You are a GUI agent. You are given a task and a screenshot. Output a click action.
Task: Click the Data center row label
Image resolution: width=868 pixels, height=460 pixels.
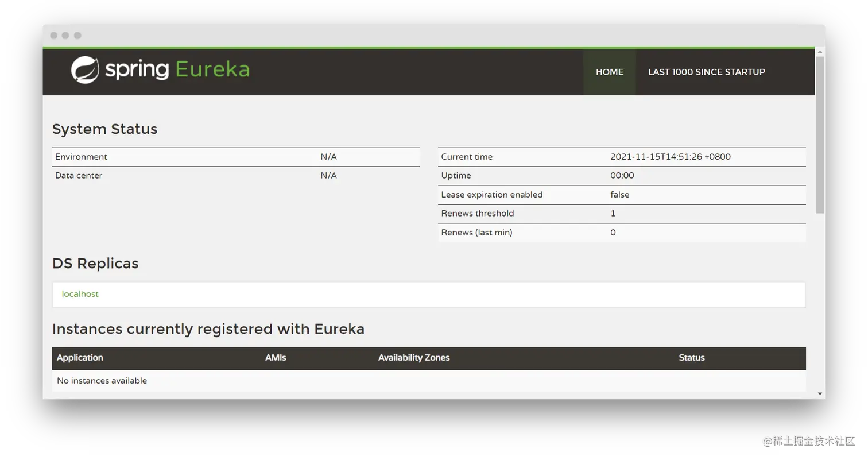point(79,176)
